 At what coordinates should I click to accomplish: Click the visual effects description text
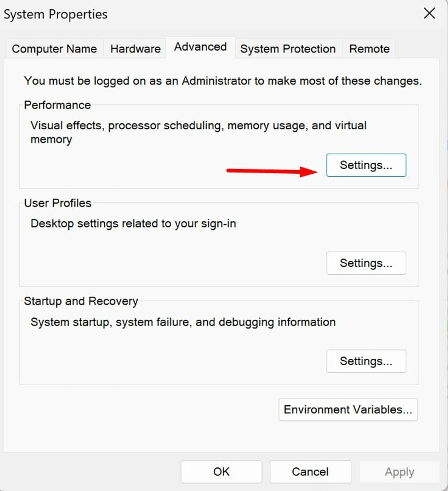point(198,132)
